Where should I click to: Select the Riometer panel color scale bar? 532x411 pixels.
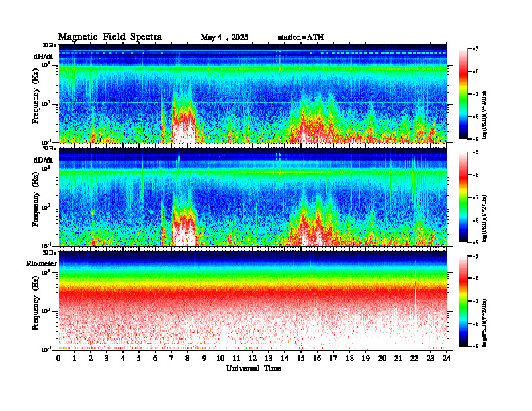(463, 301)
